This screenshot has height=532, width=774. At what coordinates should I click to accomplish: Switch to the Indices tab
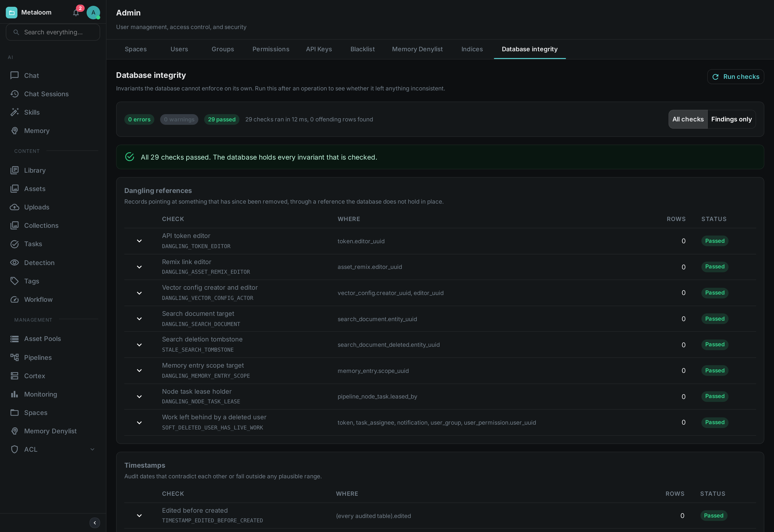472,49
